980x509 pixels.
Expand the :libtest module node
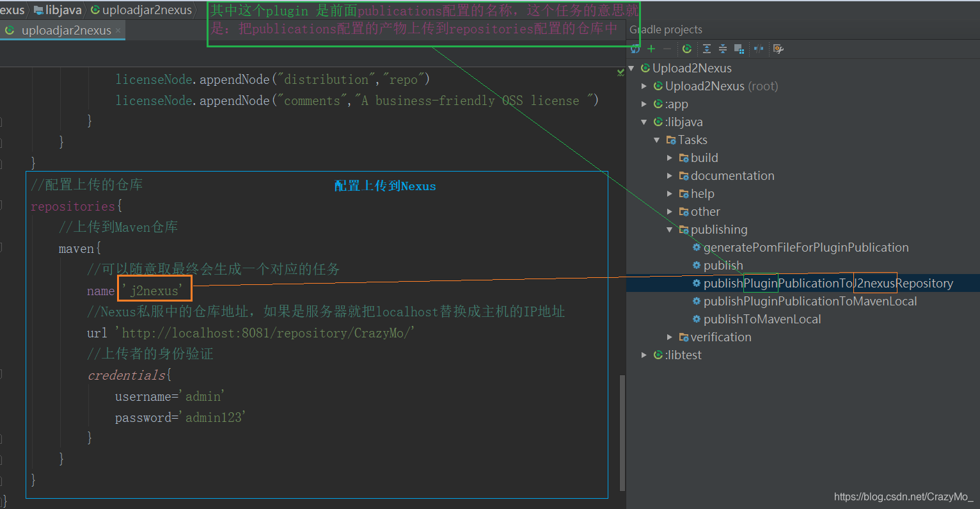pos(644,355)
